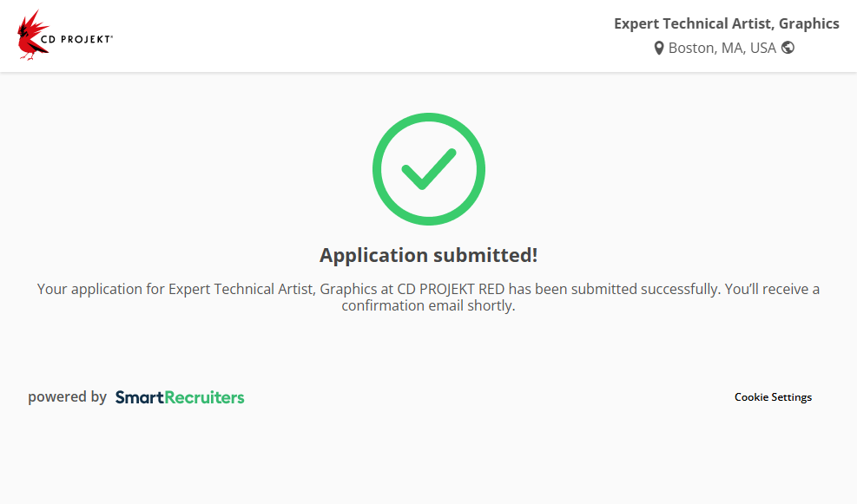This screenshot has height=504, width=857.
Task: Click the Application submitted! heading
Action: (x=428, y=255)
